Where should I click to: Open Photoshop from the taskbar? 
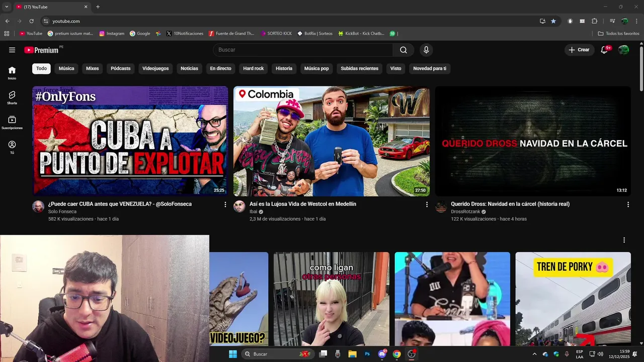coord(367,354)
